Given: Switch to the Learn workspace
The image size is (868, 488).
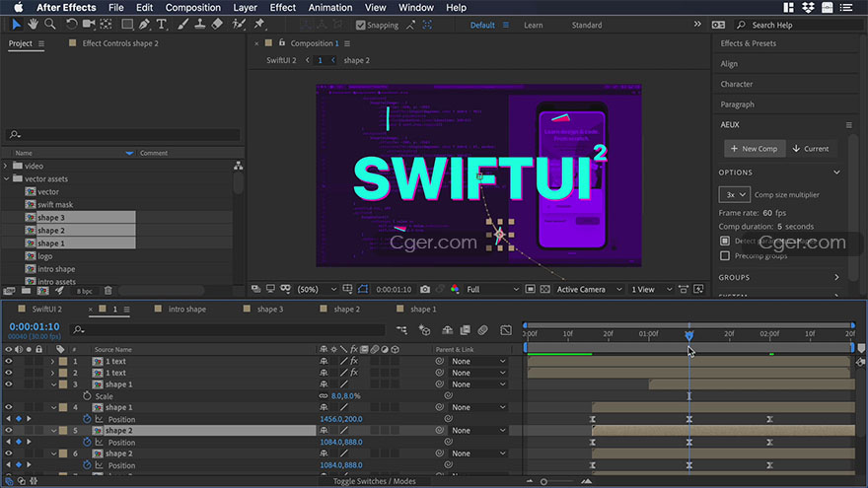Looking at the screenshot, I should pos(533,25).
